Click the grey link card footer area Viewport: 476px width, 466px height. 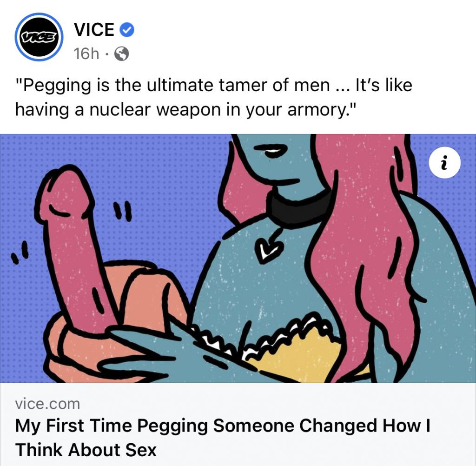(x=238, y=425)
